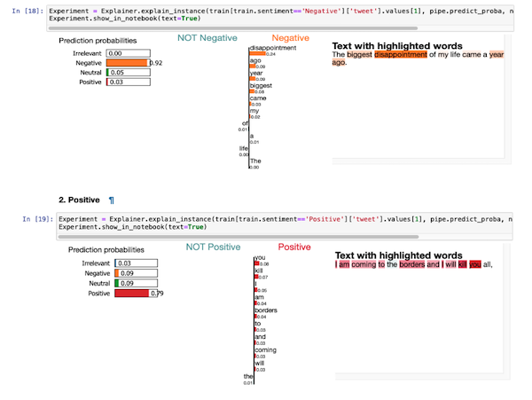
Task: Click the highlighted word 'kill' in the text
Action: click(x=462, y=264)
